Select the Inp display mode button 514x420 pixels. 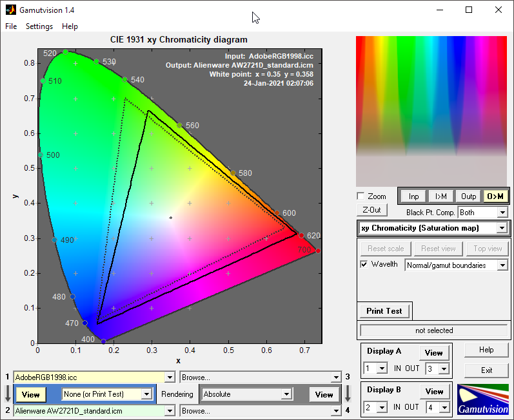(413, 196)
